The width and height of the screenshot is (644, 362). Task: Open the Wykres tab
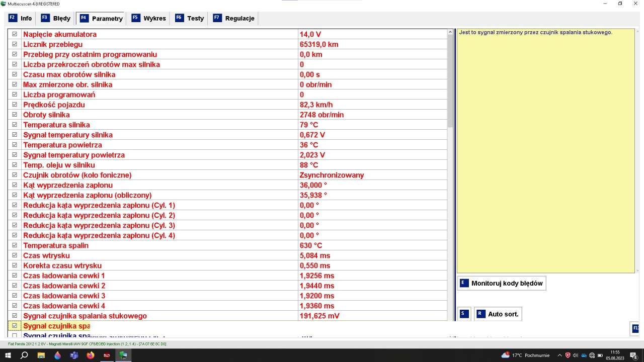(148, 18)
